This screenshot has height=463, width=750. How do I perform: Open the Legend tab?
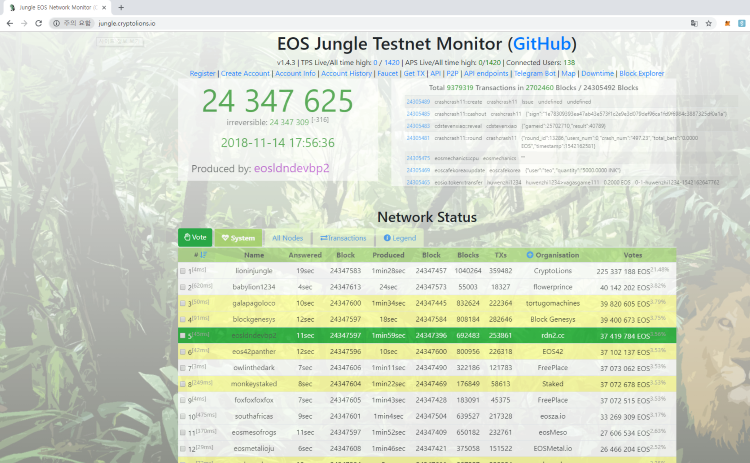[400, 238]
